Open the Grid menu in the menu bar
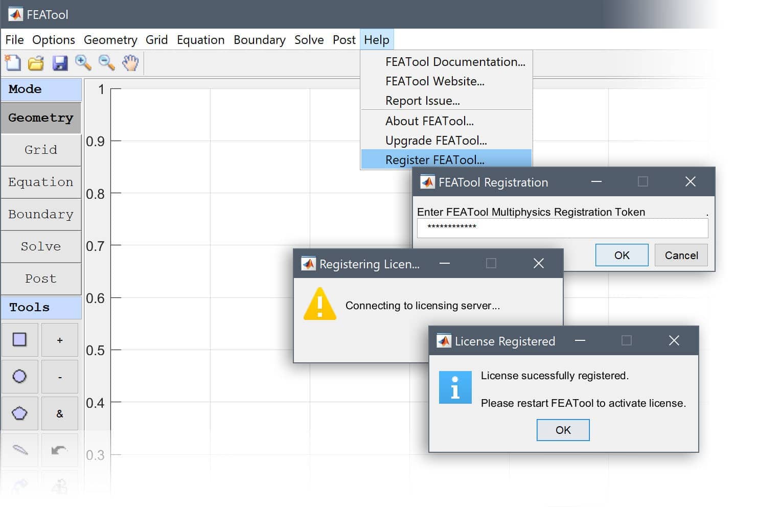This screenshot has width=758, height=532. click(156, 40)
